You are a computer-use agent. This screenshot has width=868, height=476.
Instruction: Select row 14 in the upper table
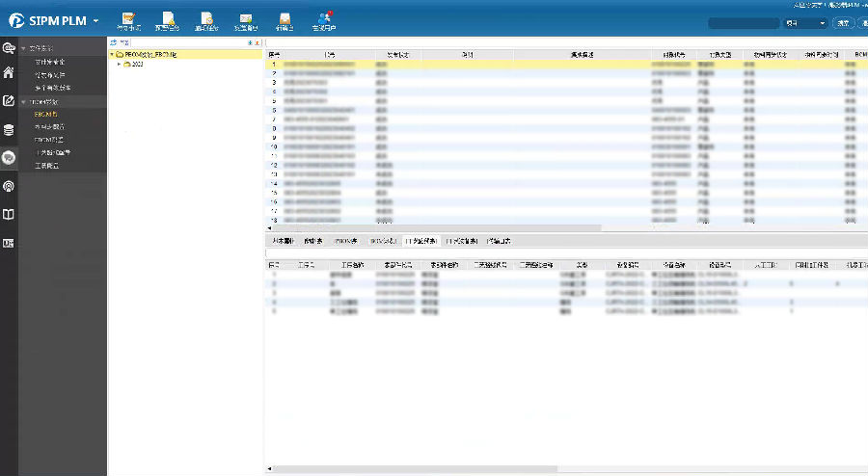pos(567,183)
